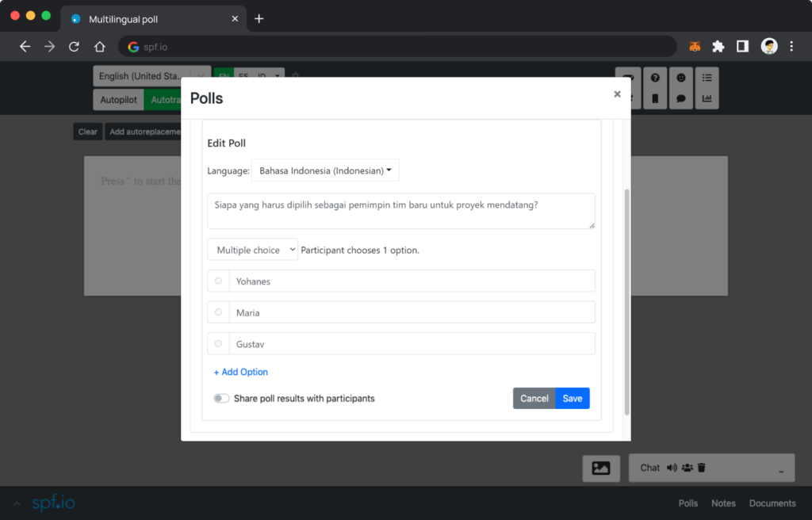Open the Bahasa Indonesia language dropdown
The height and width of the screenshot is (520, 812).
[x=325, y=170]
